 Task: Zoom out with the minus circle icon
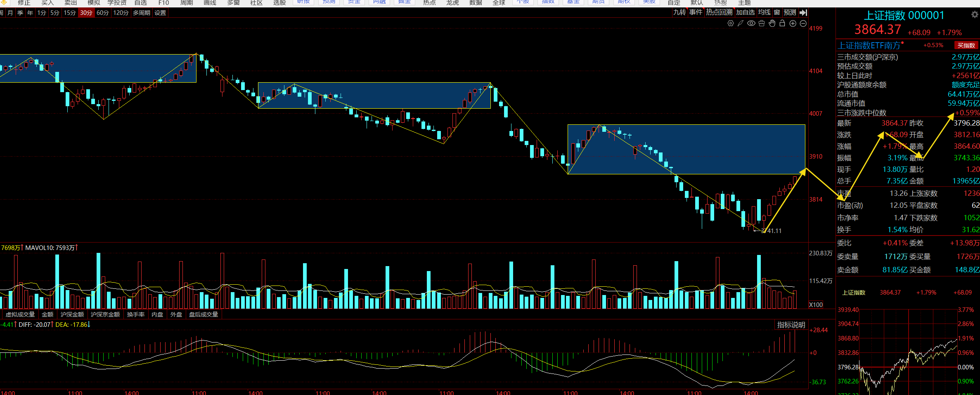click(x=803, y=24)
